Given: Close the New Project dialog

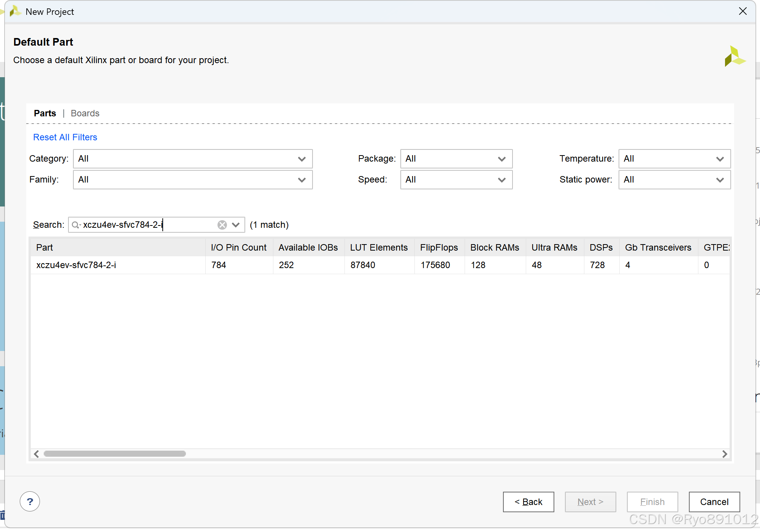Looking at the screenshot, I should tap(743, 11).
